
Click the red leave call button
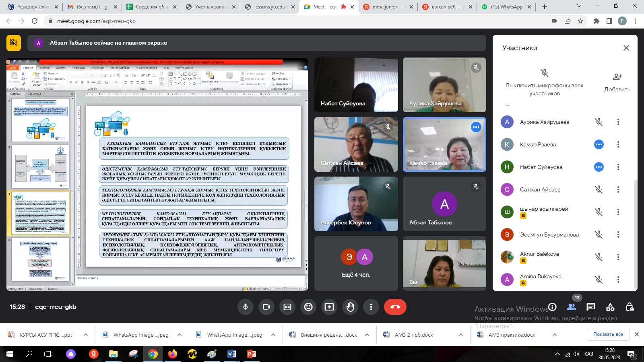tap(395, 307)
